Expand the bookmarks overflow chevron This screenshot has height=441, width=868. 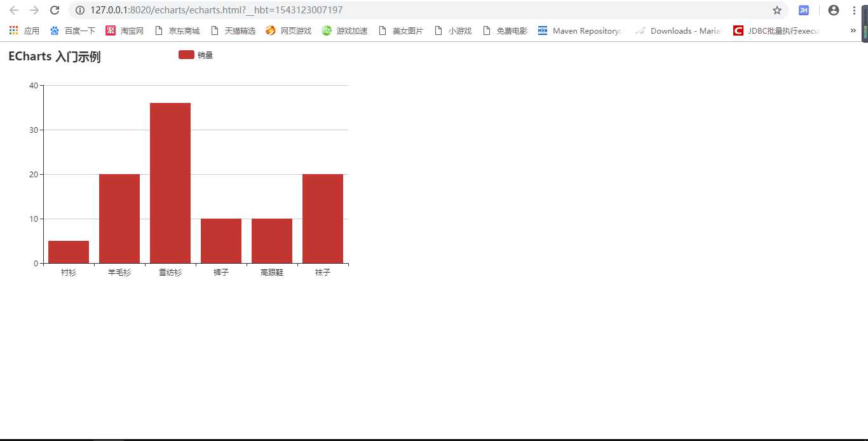pos(853,31)
